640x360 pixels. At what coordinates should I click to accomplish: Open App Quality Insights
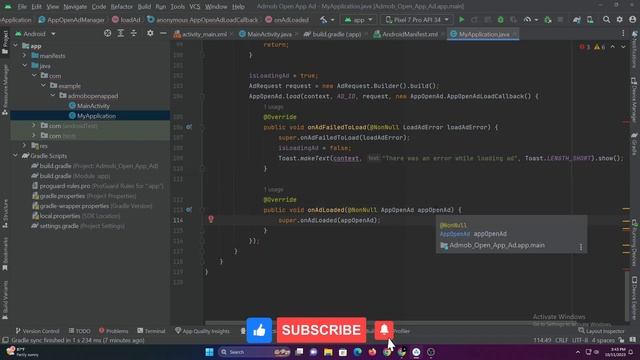202,331
